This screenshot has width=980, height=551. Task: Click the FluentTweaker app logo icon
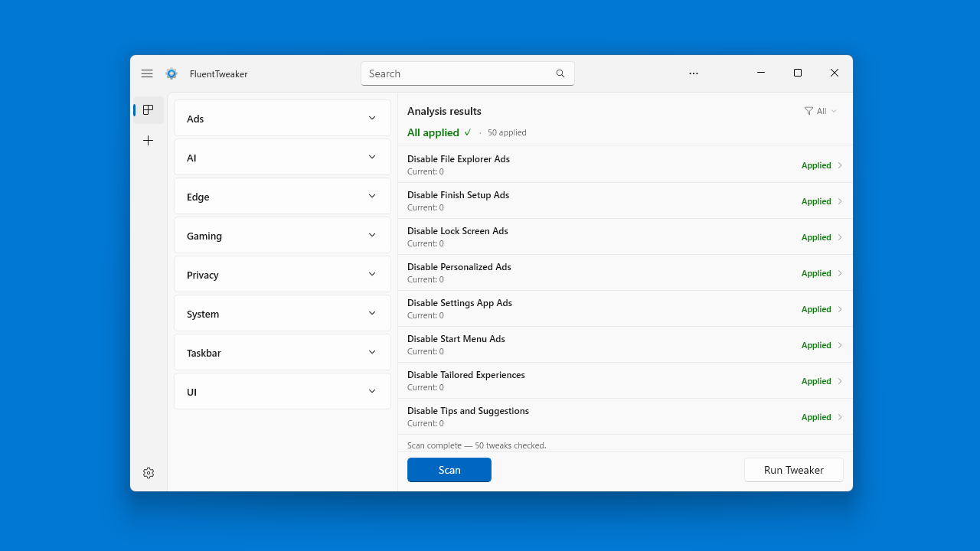[171, 73]
